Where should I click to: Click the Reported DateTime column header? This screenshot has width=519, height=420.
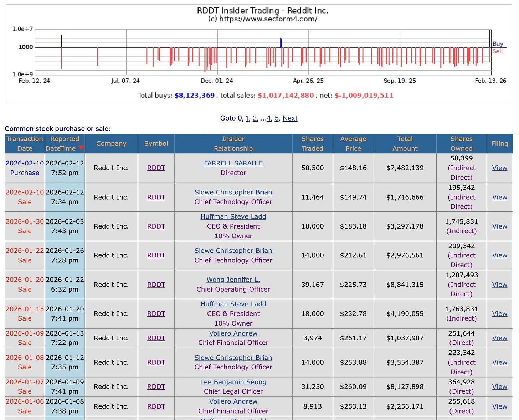coord(65,144)
